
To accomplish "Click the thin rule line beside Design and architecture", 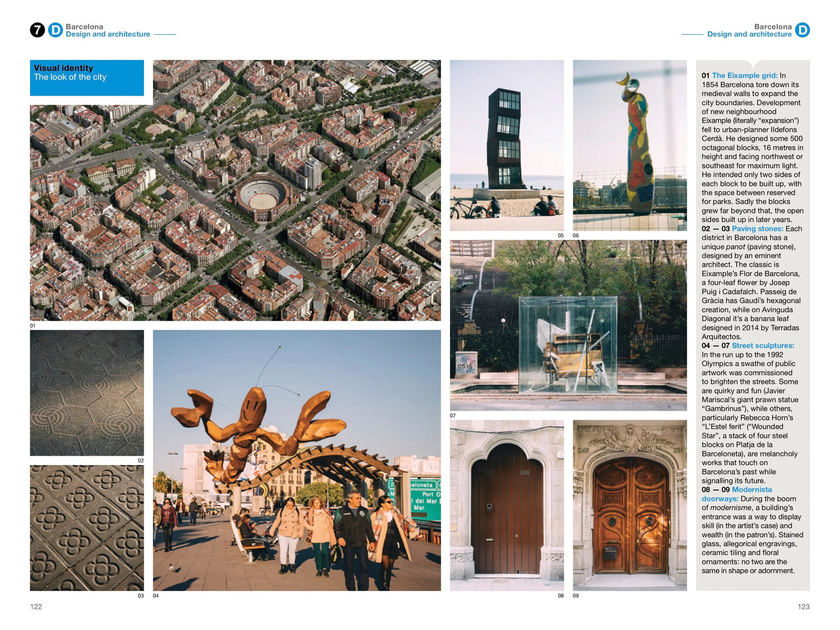I will click(x=166, y=34).
